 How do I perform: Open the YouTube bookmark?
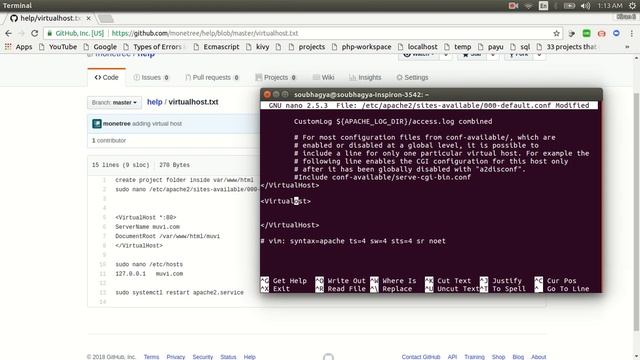click(58, 47)
